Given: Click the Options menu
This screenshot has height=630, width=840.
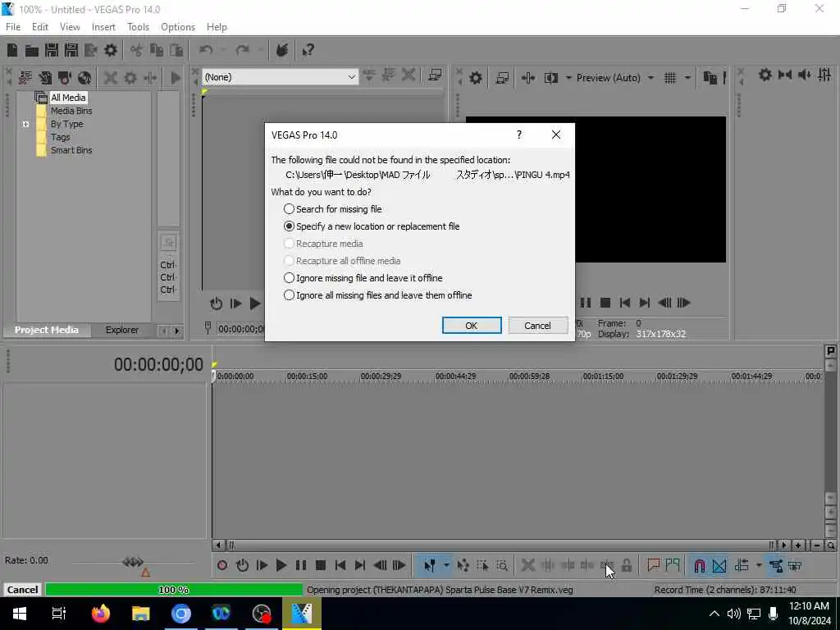Looking at the screenshot, I should (x=178, y=27).
